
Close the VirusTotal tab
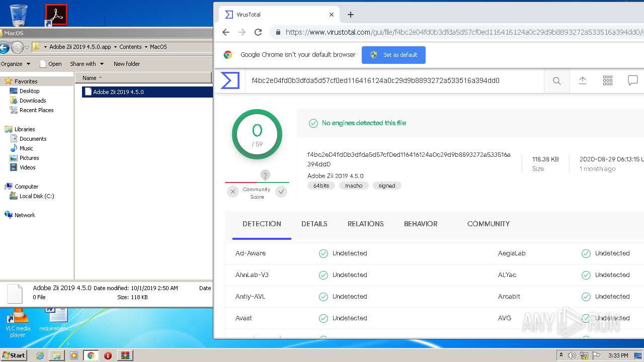332,15
